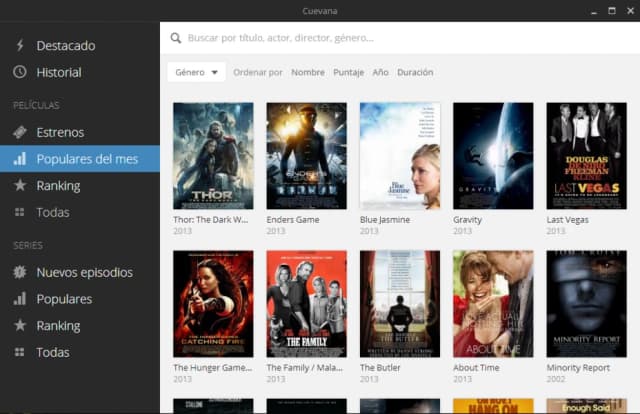Click the 'About Time' title text
Image resolution: width=640 pixels, height=414 pixels.
click(x=476, y=367)
